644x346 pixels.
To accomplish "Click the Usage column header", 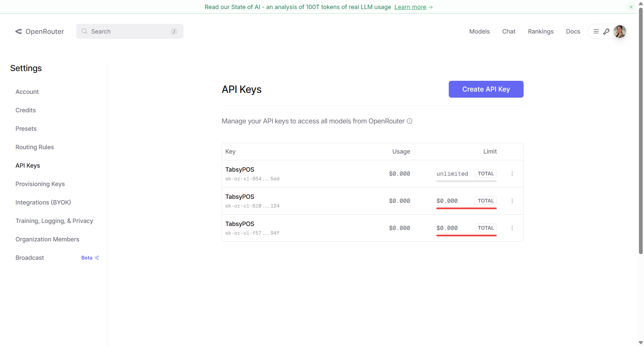I will [401, 152].
